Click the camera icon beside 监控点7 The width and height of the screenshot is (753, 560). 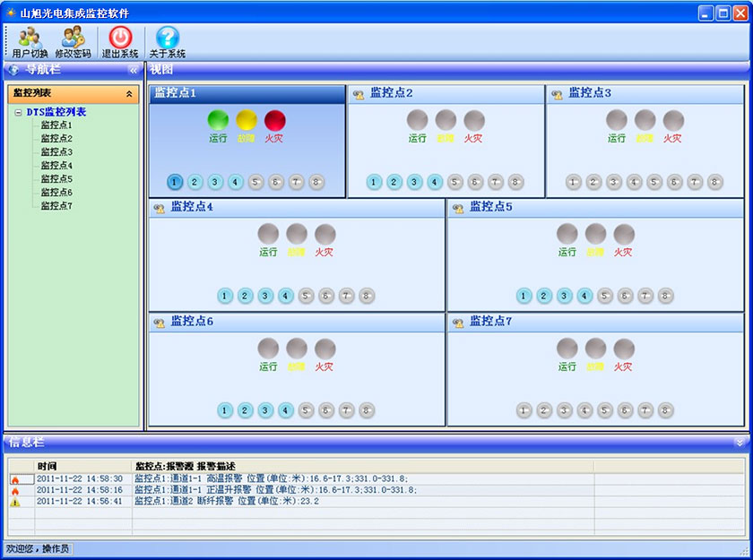(x=458, y=323)
